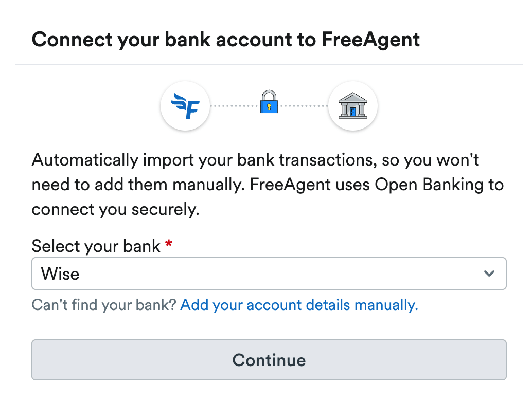This screenshot has width=532, height=401.
Task: Click the Can't find your bank? text
Action: (x=104, y=305)
